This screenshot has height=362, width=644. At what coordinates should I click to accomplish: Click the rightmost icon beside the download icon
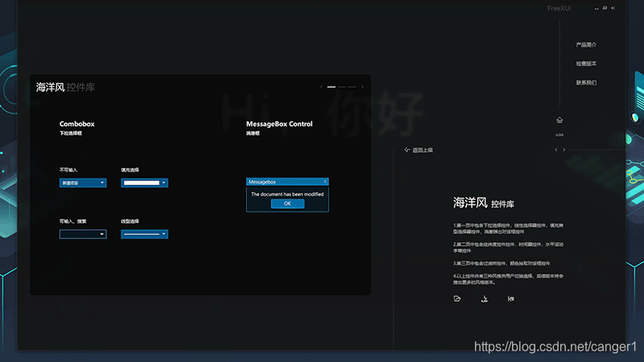point(511,298)
